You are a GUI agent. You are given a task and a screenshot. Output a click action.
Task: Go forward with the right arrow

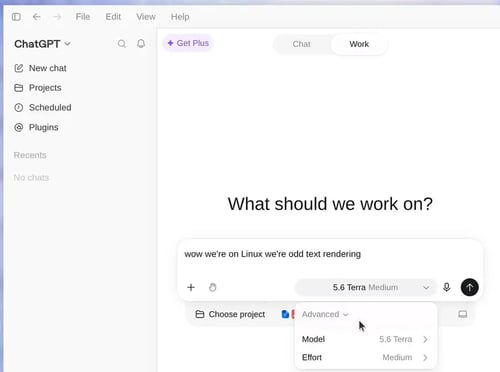point(57,17)
